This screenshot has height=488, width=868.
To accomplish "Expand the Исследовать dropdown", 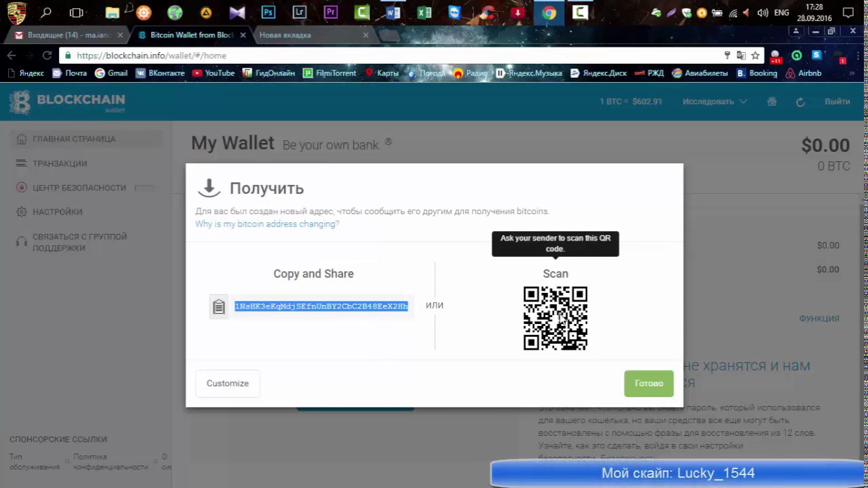I will pyautogui.click(x=715, y=102).
